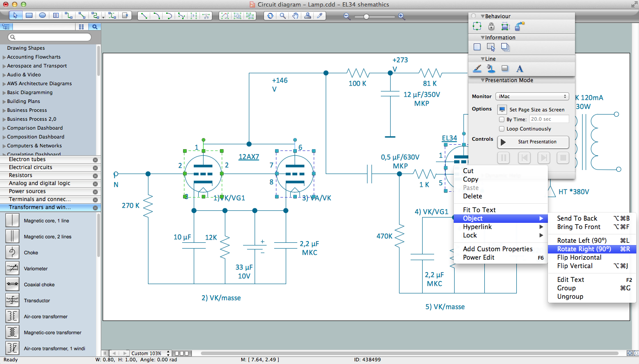Select the Rectangle drawing tool
The height and width of the screenshot is (364, 639).
click(x=28, y=15)
